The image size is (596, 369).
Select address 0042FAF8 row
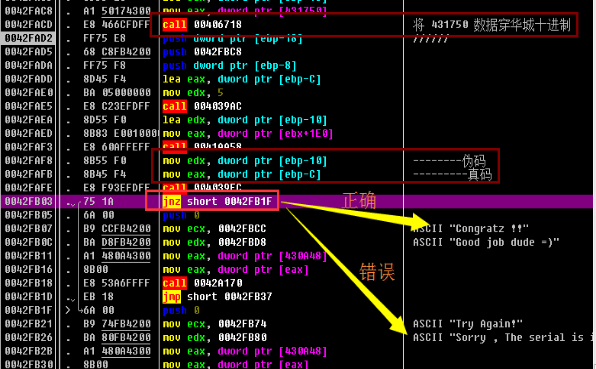29,161
